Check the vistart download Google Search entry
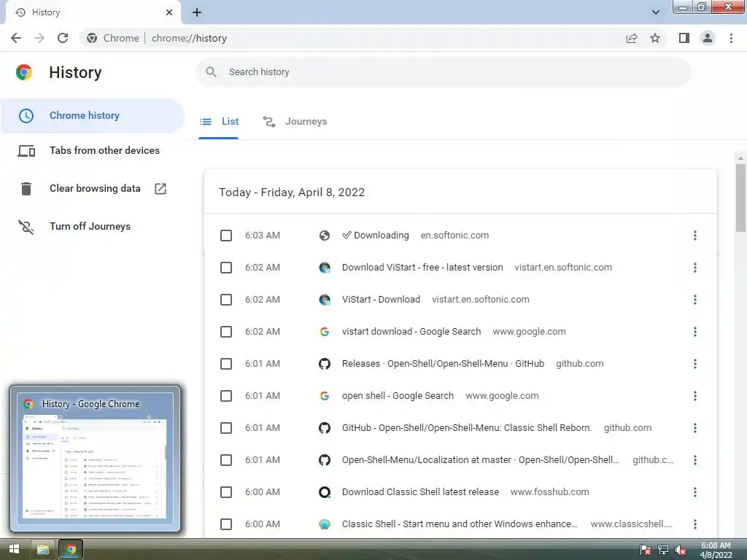This screenshot has height=560, width=747. tap(226, 332)
